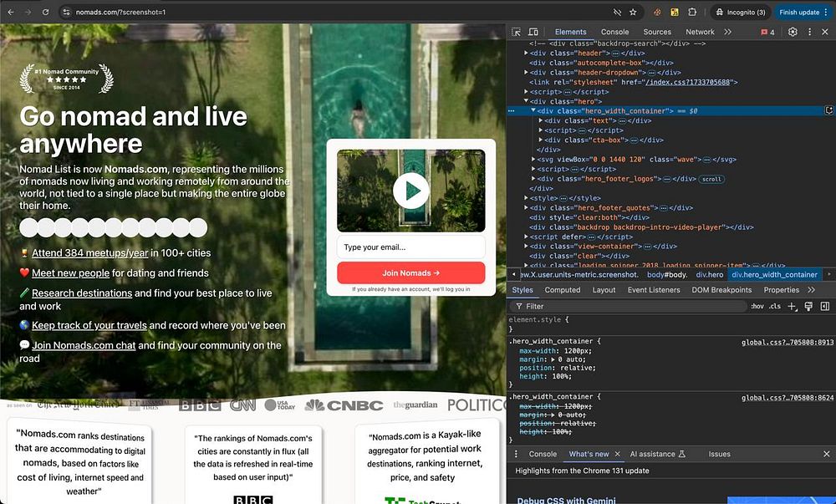Viewport: 836px width, 504px height.
Task: Select the div.hero breadcrumb
Action: (x=710, y=275)
